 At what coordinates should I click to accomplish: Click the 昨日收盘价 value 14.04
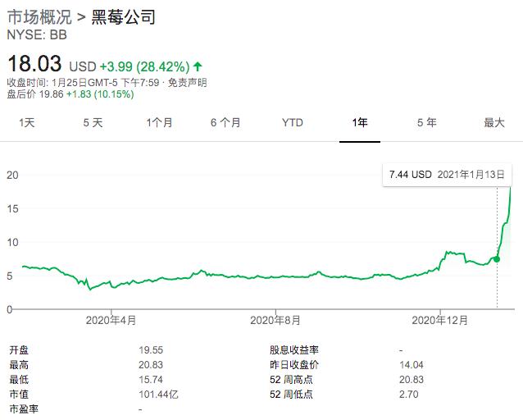pos(412,365)
